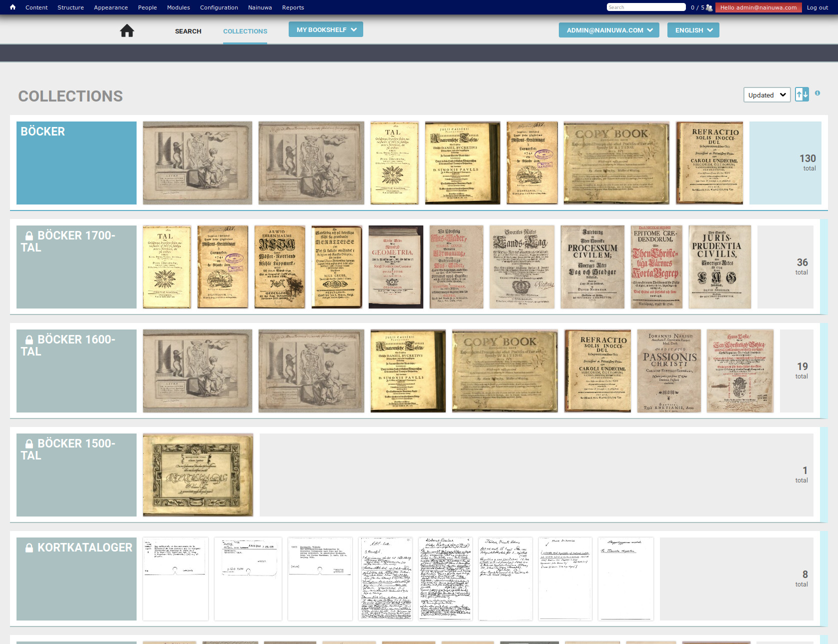This screenshot has width=838, height=644.
Task: Open the GEOMETRIA book thumbnail
Action: 396,267
